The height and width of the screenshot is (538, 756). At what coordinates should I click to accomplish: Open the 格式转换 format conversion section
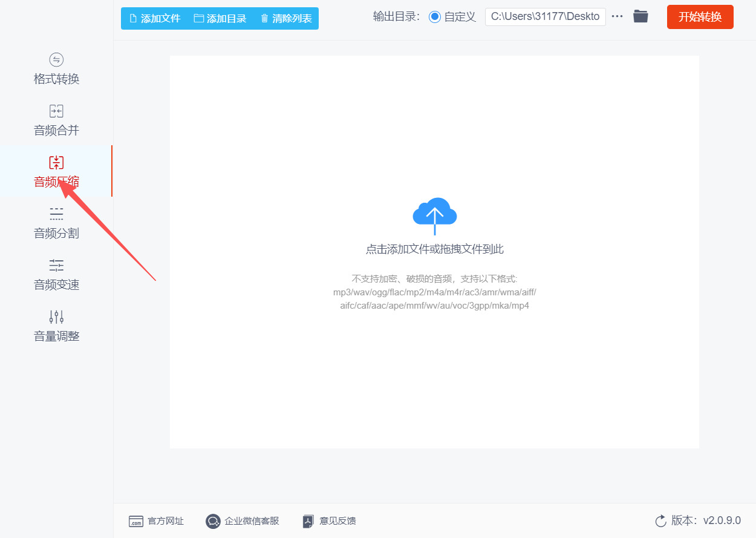[56, 68]
